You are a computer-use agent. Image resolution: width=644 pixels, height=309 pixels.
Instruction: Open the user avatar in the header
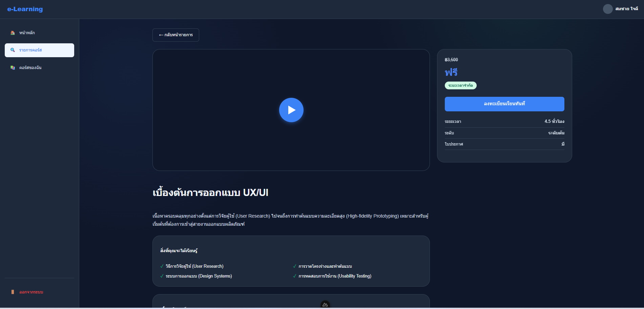tap(608, 9)
